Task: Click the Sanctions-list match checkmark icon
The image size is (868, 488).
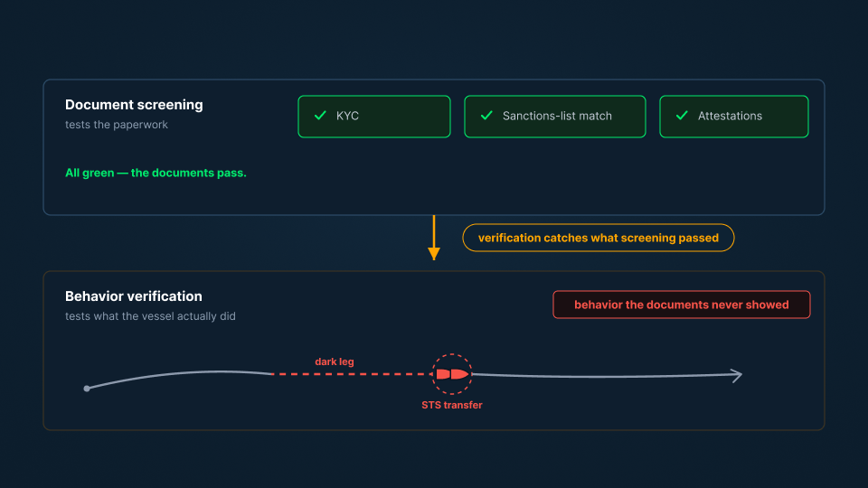Action: (x=486, y=116)
